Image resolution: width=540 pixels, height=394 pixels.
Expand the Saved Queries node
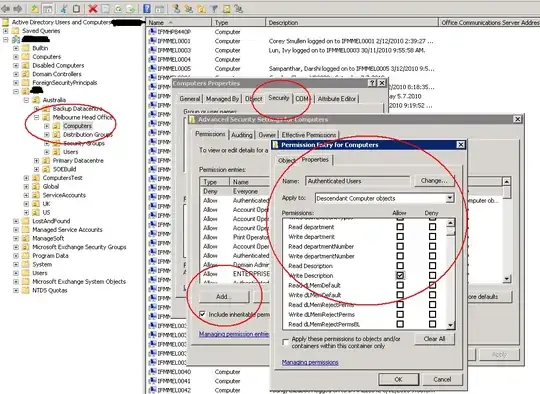[x=6, y=31]
